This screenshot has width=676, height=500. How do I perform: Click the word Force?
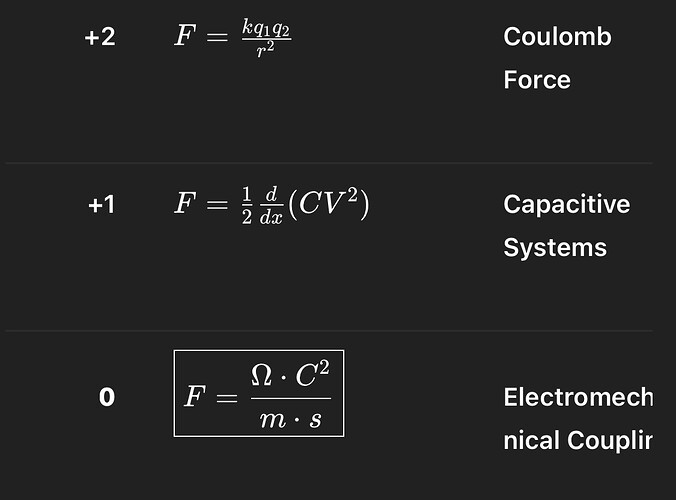click(537, 80)
